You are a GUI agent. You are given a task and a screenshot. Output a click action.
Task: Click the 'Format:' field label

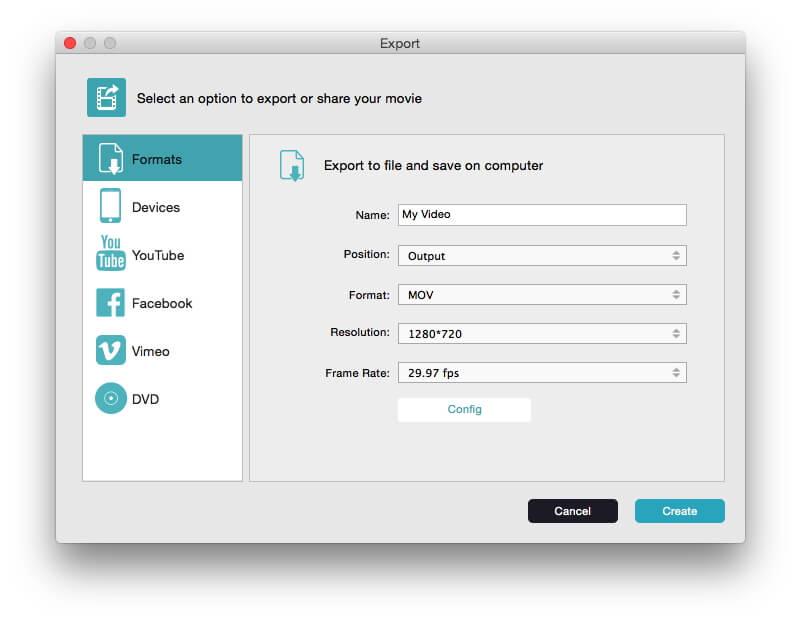369,295
